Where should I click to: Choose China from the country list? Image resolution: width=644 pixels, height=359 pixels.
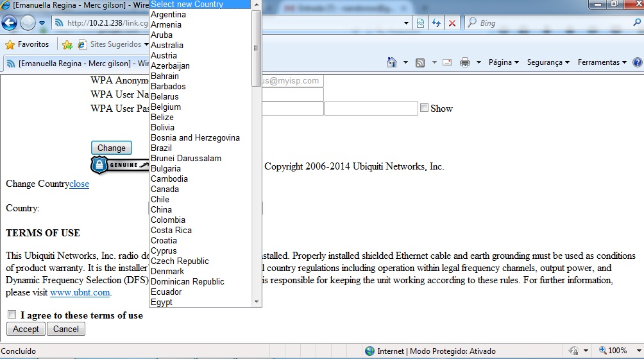[200, 210]
